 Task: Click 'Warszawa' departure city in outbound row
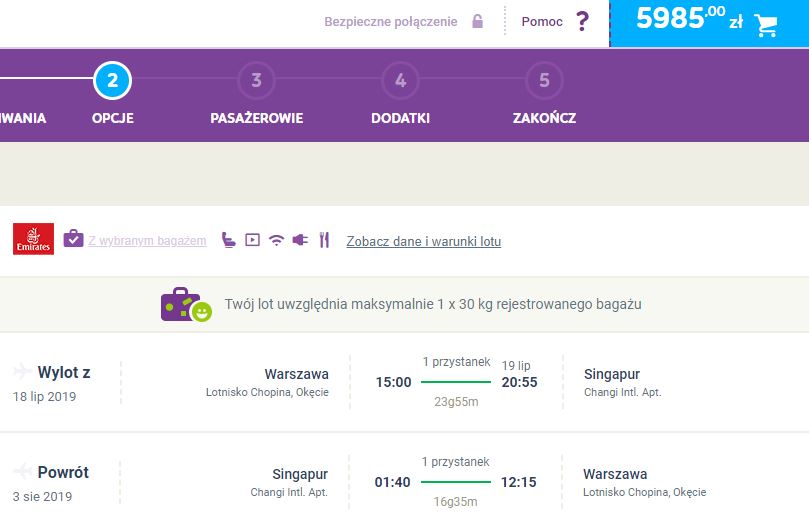296,374
